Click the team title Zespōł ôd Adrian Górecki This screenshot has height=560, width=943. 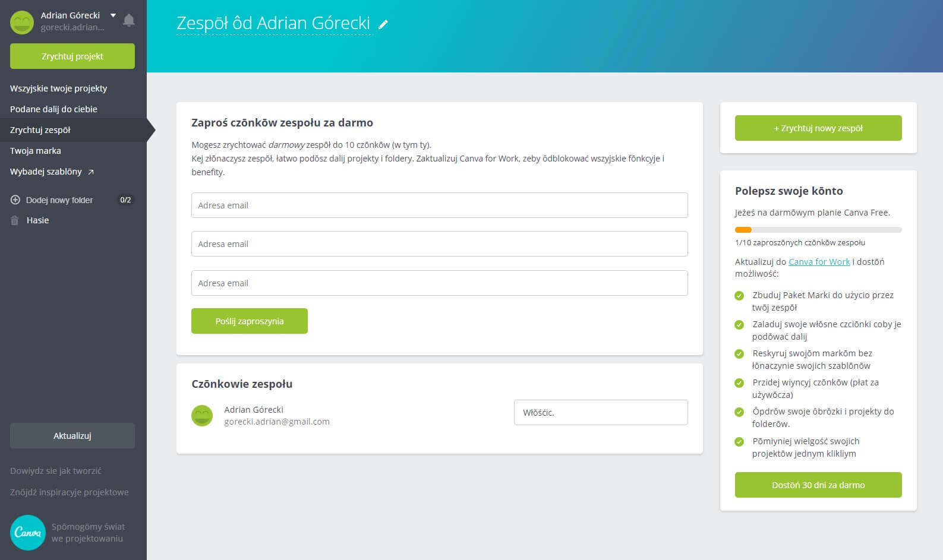[x=273, y=23]
